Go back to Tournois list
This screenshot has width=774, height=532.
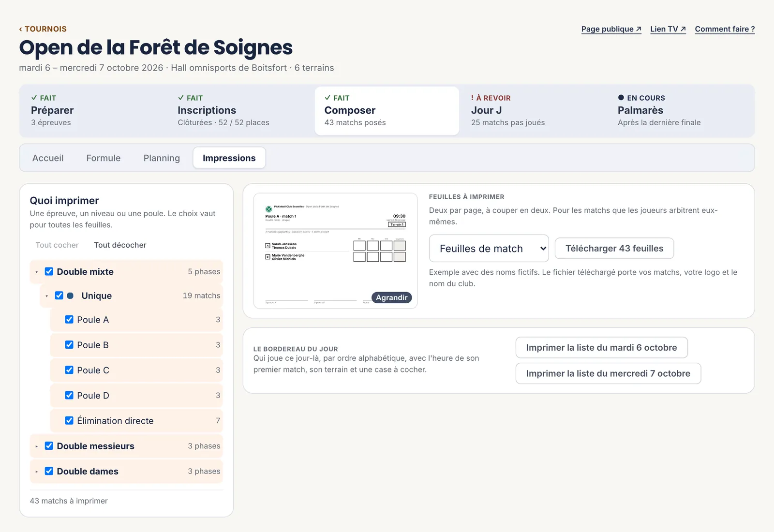pos(43,29)
